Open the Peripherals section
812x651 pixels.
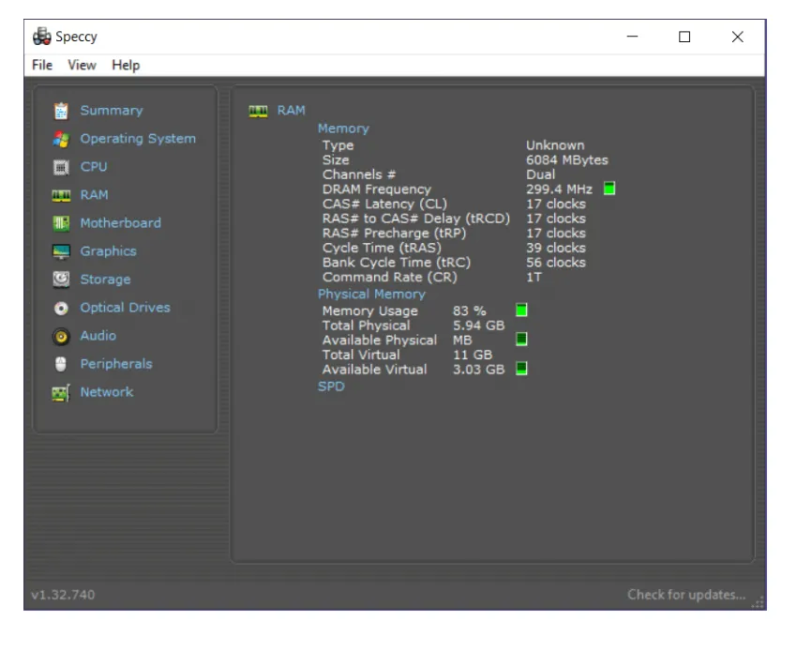pyautogui.click(x=116, y=364)
